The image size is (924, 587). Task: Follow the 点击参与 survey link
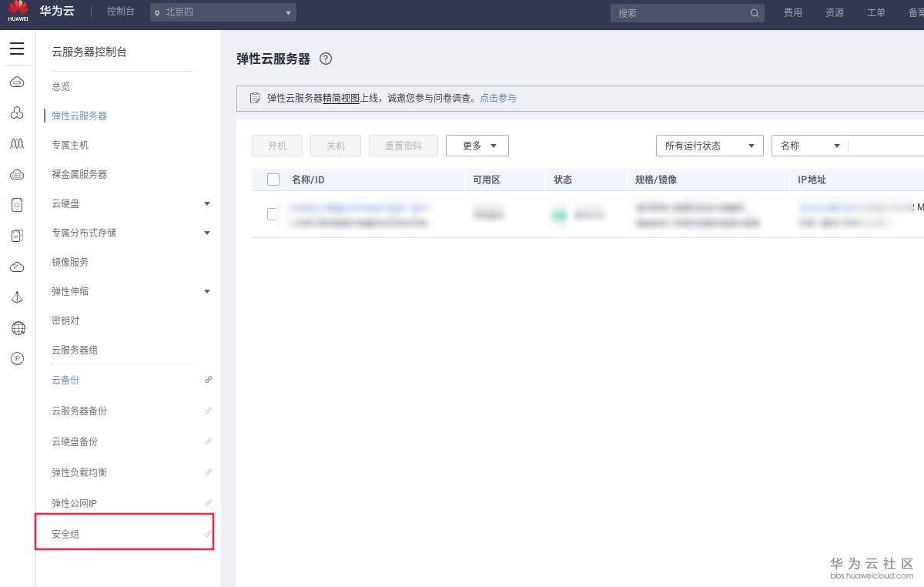pyautogui.click(x=498, y=98)
